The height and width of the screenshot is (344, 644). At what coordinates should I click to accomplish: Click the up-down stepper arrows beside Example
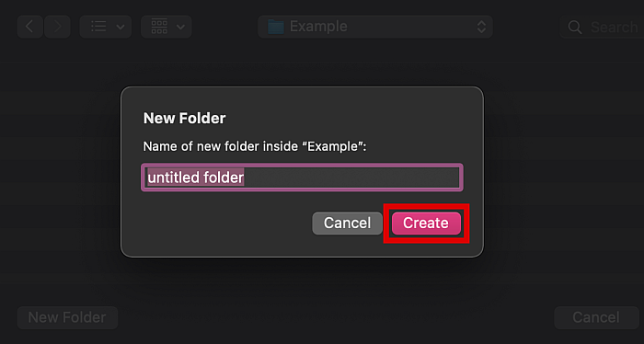pos(481,27)
